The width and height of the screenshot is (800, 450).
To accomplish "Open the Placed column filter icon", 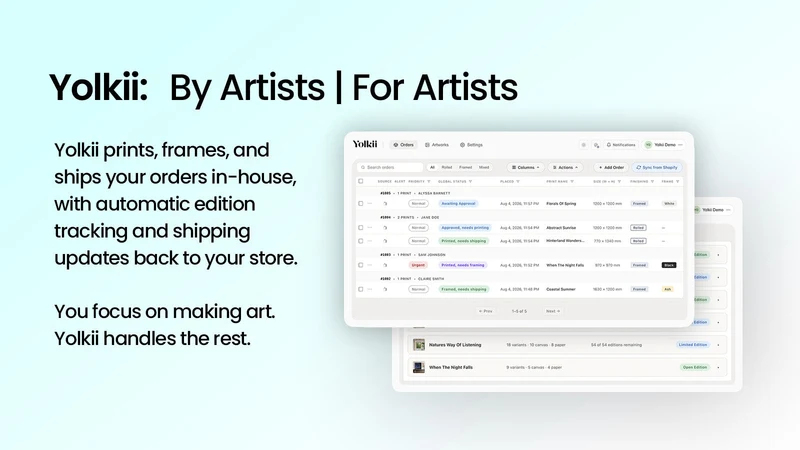I will click(518, 182).
